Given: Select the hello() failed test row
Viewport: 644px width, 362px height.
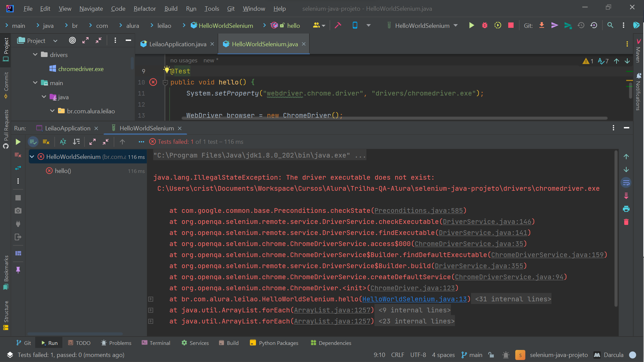Looking at the screenshot, I should click(87, 171).
